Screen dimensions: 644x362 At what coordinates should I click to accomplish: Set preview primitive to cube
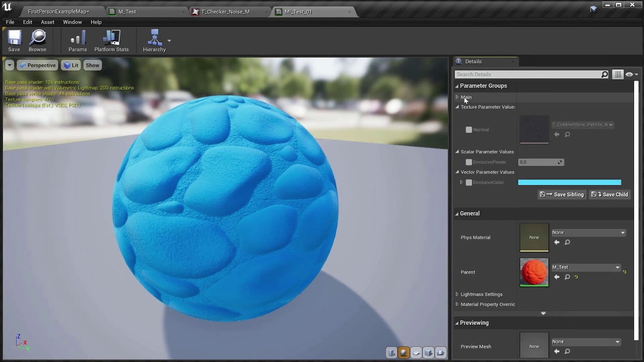(x=428, y=352)
